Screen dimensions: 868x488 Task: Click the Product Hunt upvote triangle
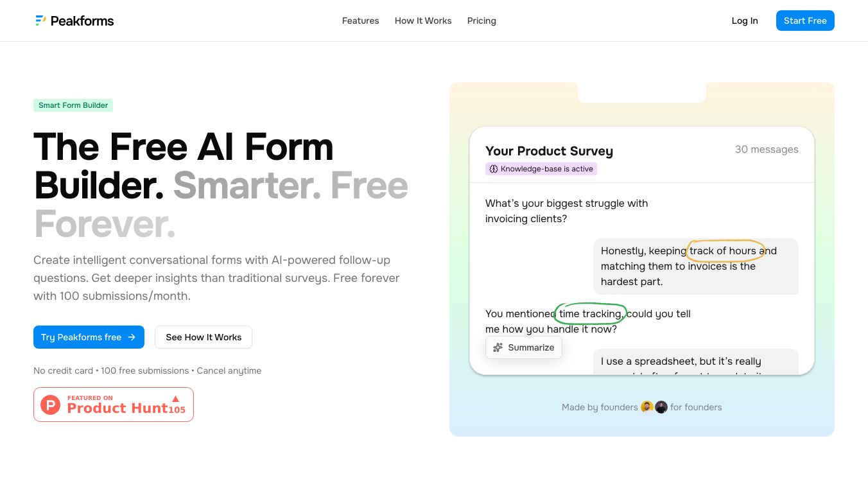pos(175,399)
